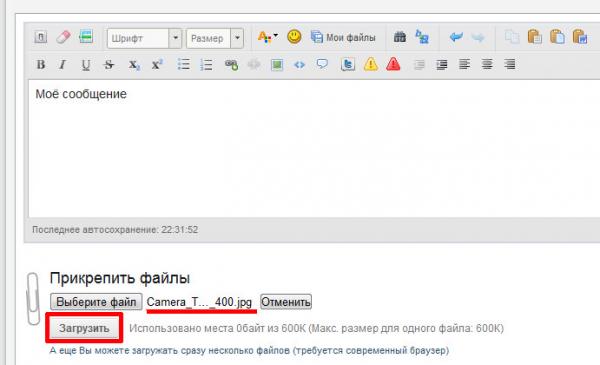Image resolution: width=600 pixels, height=365 pixels.
Task: Click the Загрузить upload button
Action: 84,328
